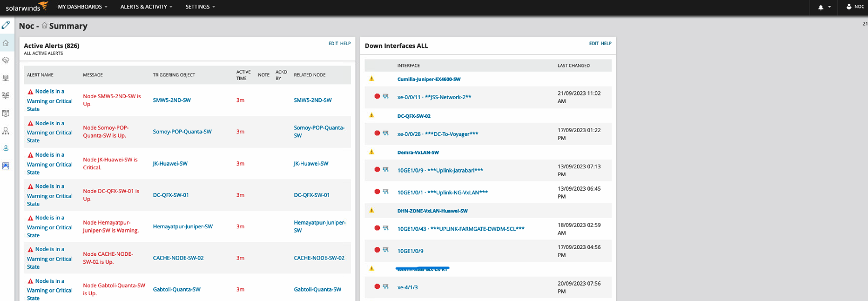The image size is (868, 301).
Task: Click alert triangle icon in SMW5-2ND-SW row
Action: coord(30,92)
